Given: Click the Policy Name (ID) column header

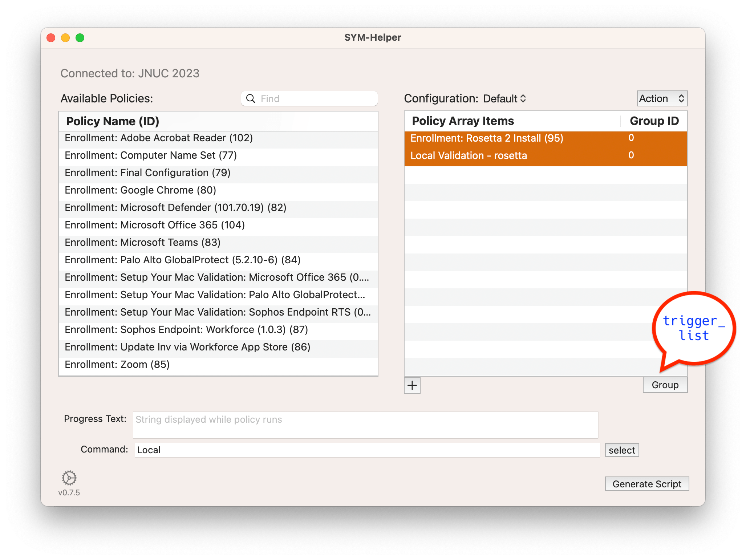Looking at the screenshot, I should 113,121.
